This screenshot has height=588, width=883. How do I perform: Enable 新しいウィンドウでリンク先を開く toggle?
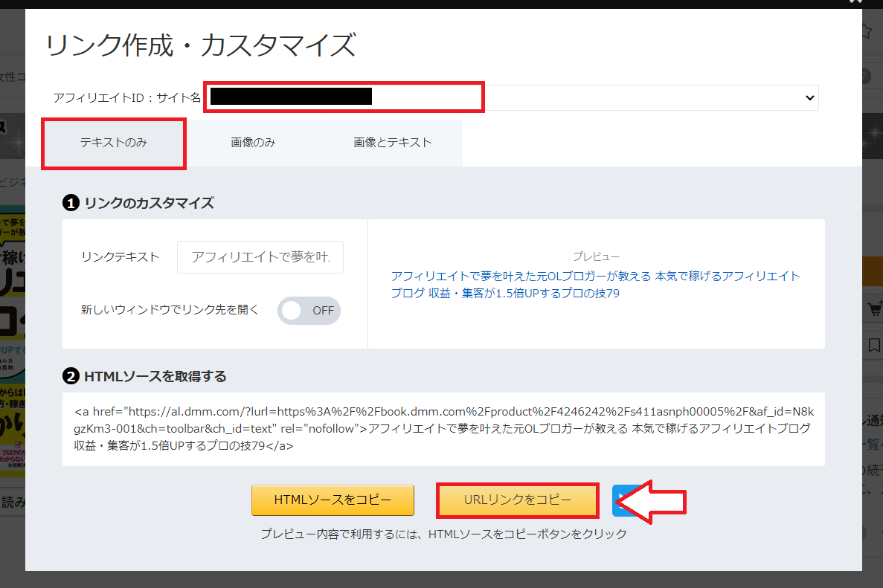pyautogui.click(x=309, y=311)
